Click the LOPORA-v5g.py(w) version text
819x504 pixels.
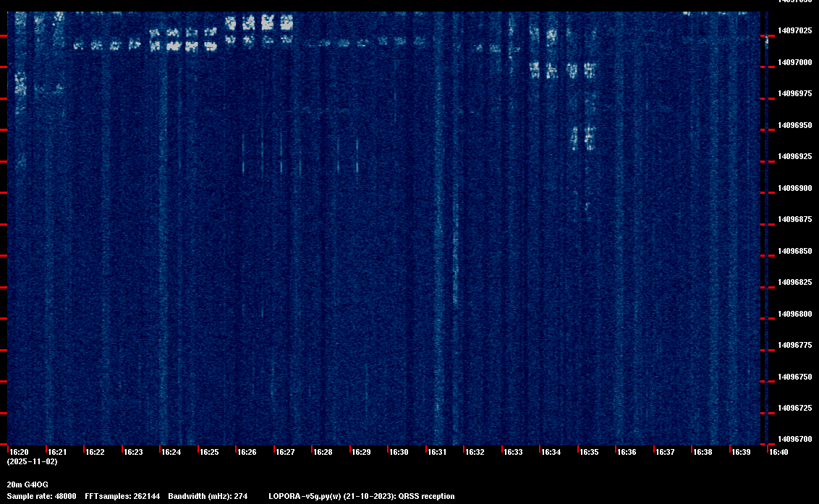tap(305, 496)
